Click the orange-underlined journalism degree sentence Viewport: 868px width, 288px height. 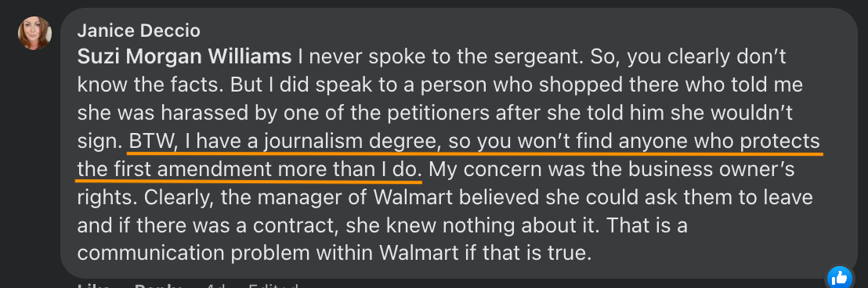448,156
